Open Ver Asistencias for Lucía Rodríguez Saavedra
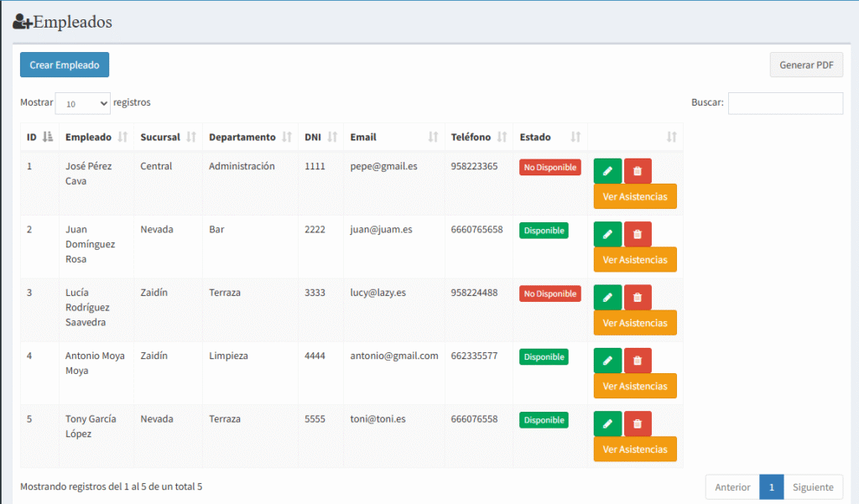This screenshot has height=504, width=859. (x=635, y=323)
